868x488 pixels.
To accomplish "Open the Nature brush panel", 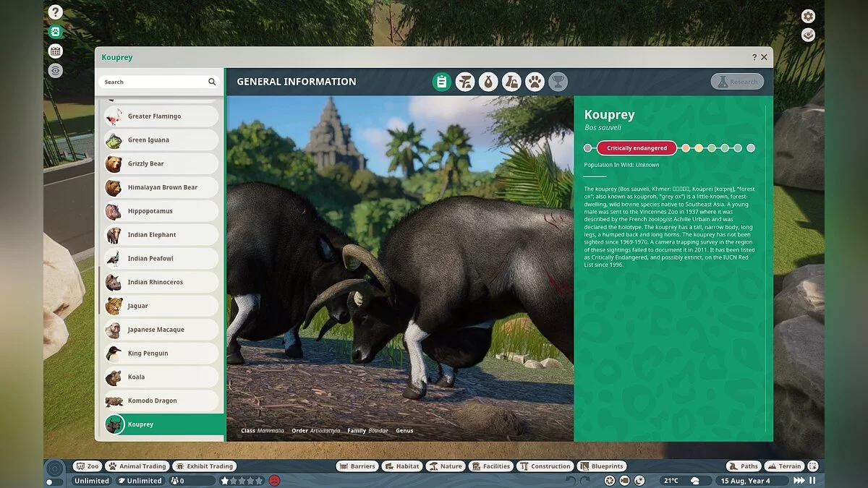I will coord(446,466).
